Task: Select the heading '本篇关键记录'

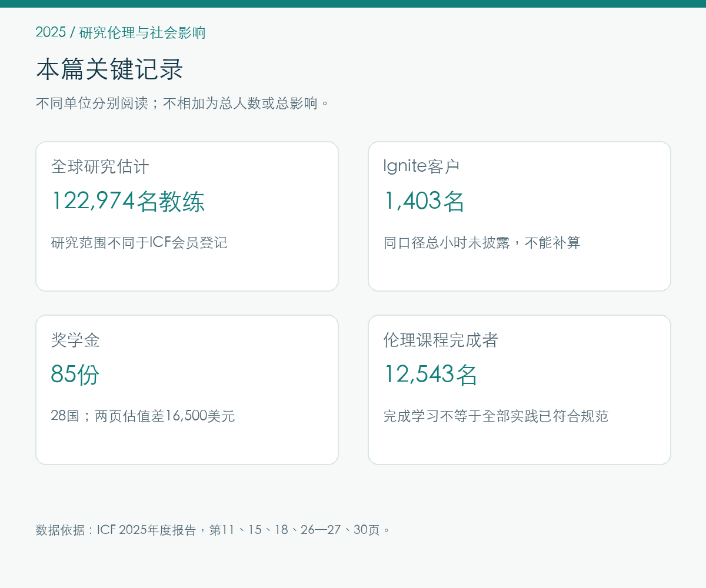Action: (x=109, y=69)
